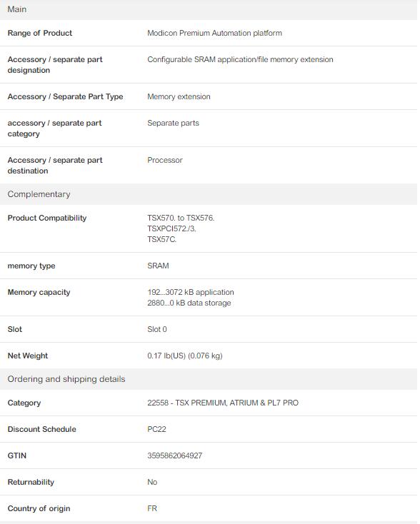
Task: Click the Range of Product label
Action: pyautogui.click(x=40, y=33)
